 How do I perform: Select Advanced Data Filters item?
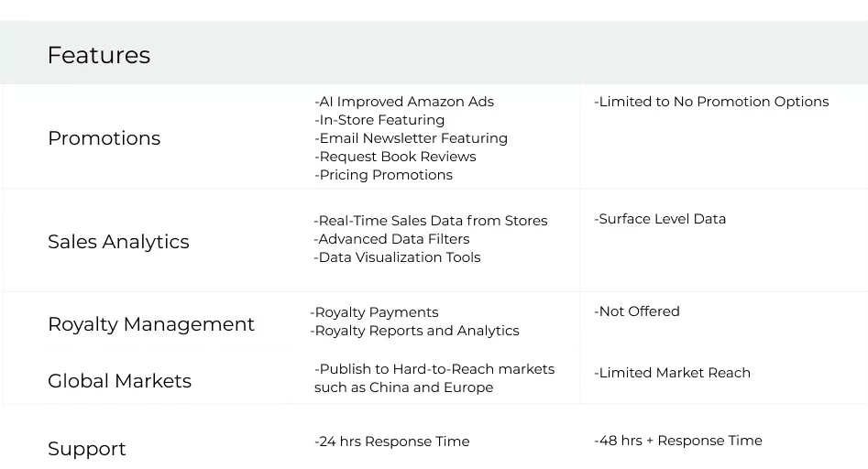click(x=391, y=239)
